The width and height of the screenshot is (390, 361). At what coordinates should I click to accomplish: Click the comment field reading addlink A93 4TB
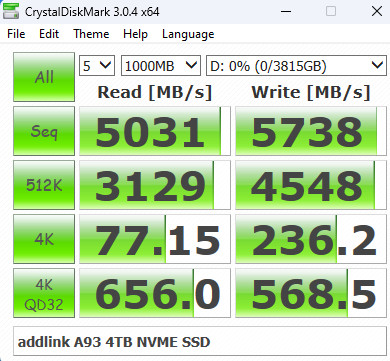point(200,341)
